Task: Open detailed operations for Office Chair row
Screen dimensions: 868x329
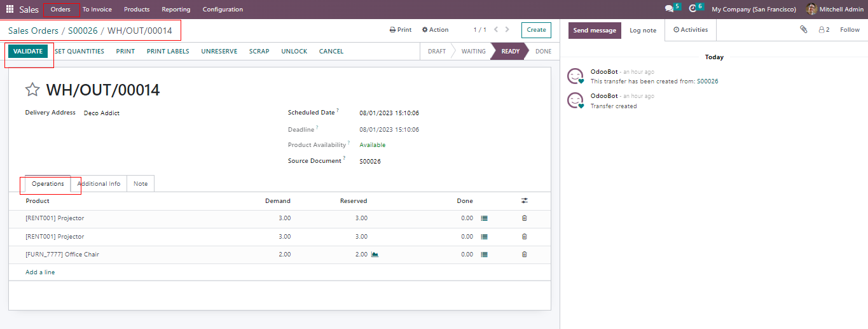Action: 484,255
